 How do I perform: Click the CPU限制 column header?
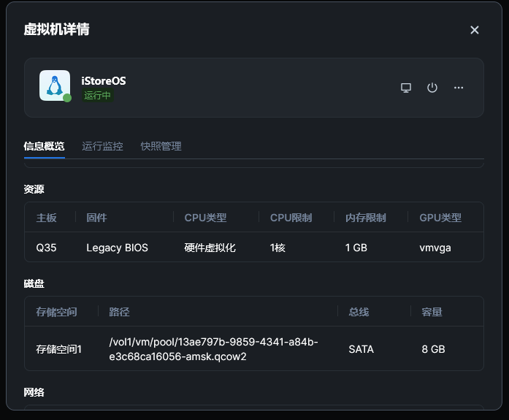click(291, 218)
